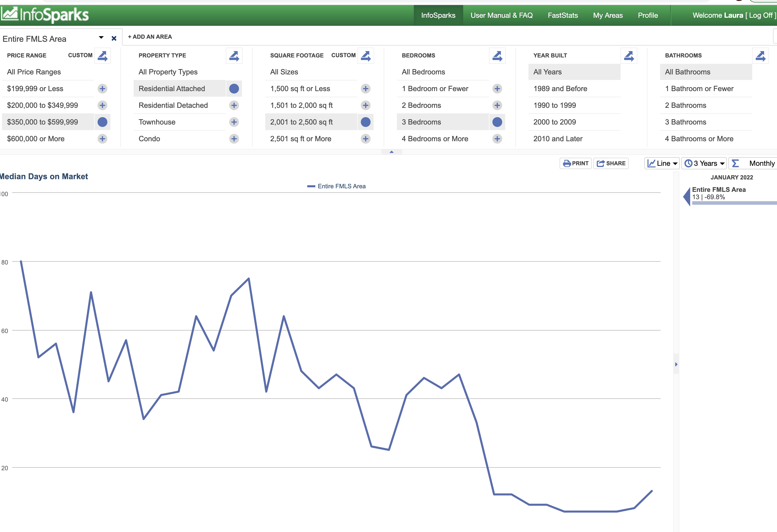Click the Square Footage breakout arrow icon
The width and height of the screenshot is (777, 532).
coord(366,56)
